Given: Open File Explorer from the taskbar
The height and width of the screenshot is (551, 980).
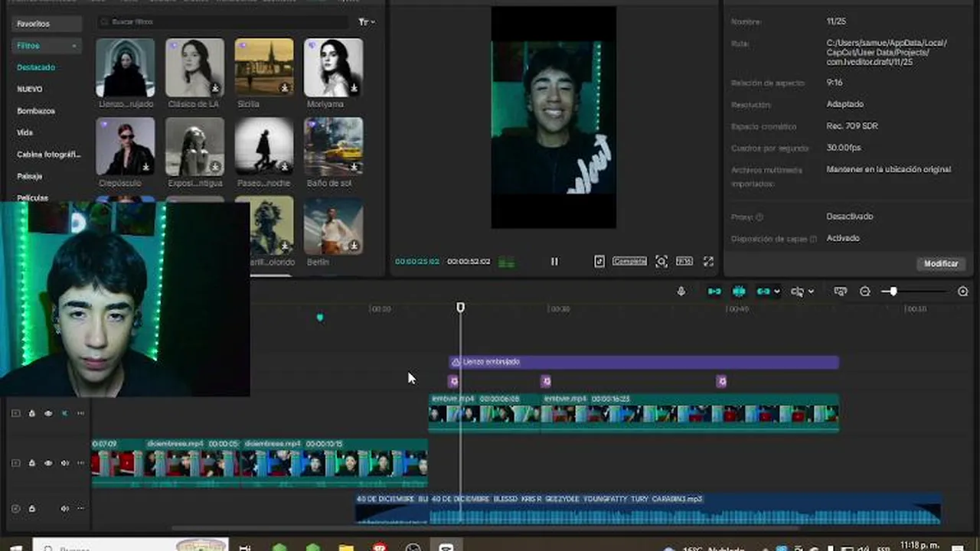Looking at the screenshot, I should 346,547.
